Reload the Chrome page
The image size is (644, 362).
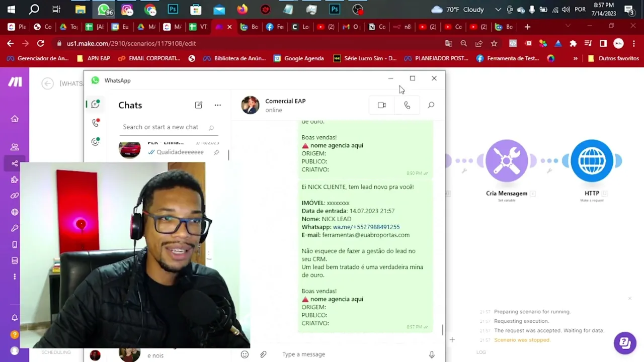(x=41, y=43)
